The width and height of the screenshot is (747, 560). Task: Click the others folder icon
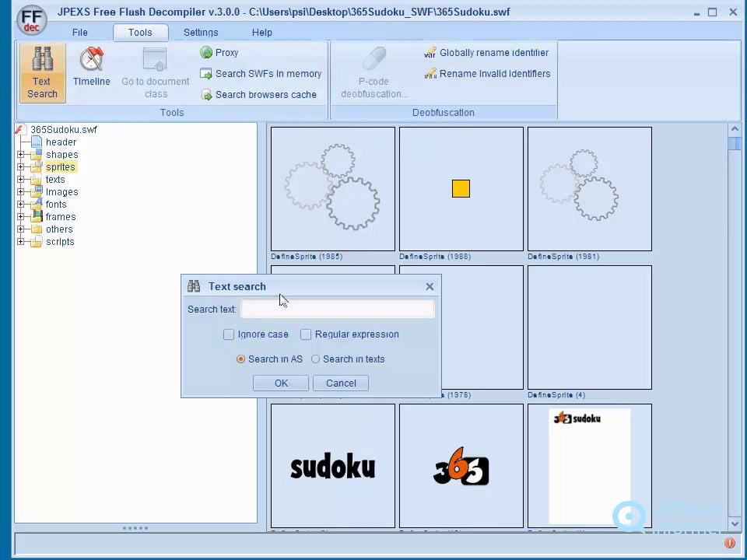coord(37,229)
